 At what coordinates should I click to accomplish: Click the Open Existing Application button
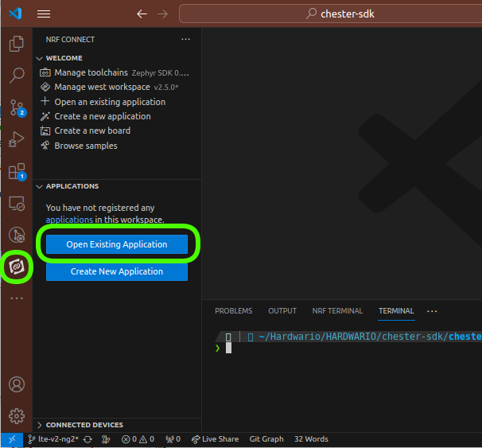pyautogui.click(x=117, y=244)
